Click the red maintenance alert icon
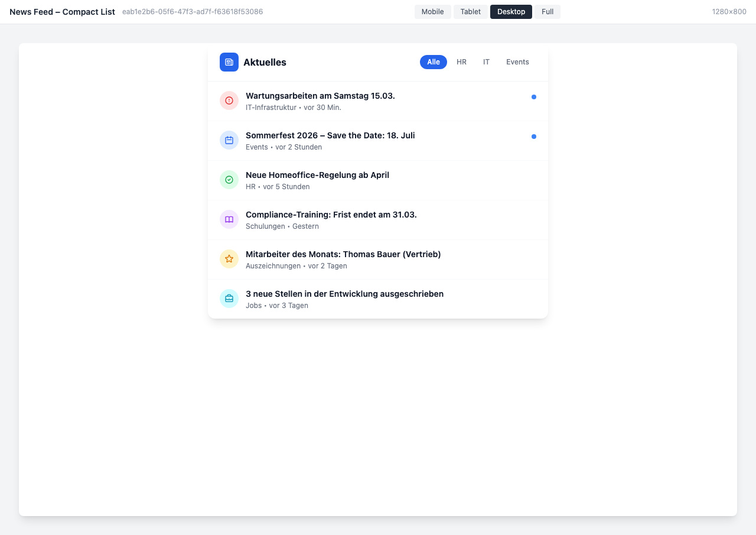The height and width of the screenshot is (535, 756). tap(229, 100)
